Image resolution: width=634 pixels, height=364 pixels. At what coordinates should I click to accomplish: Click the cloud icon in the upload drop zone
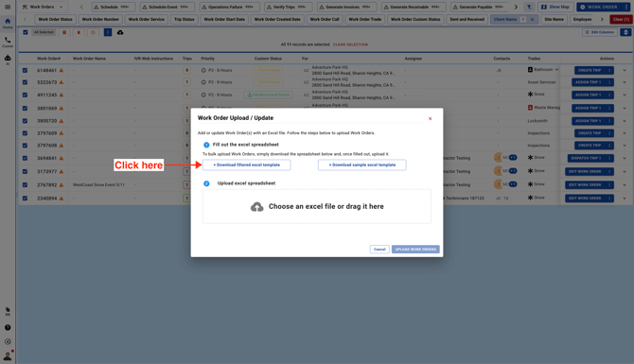[x=256, y=207]
